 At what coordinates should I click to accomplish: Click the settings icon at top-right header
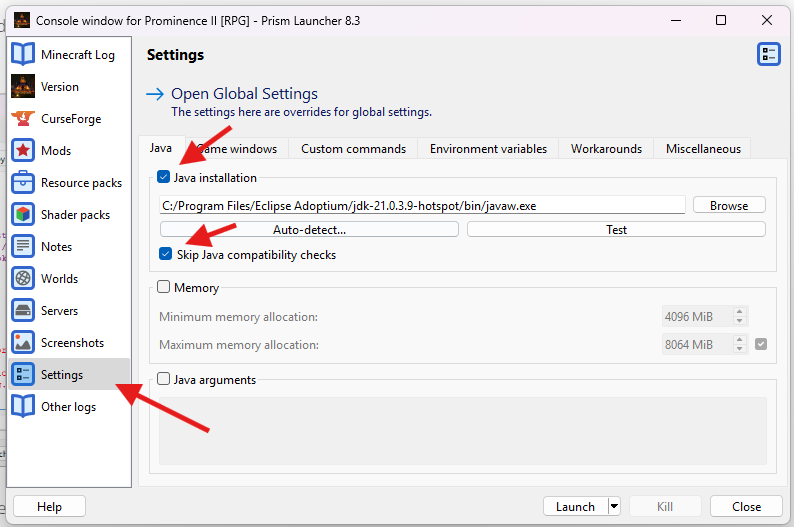(769, 54)
